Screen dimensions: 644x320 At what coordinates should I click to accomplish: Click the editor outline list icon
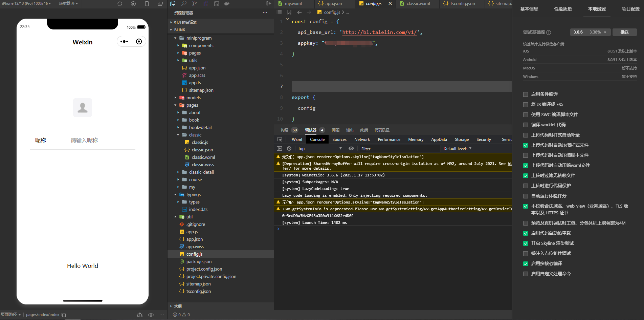tap(279, 12)
